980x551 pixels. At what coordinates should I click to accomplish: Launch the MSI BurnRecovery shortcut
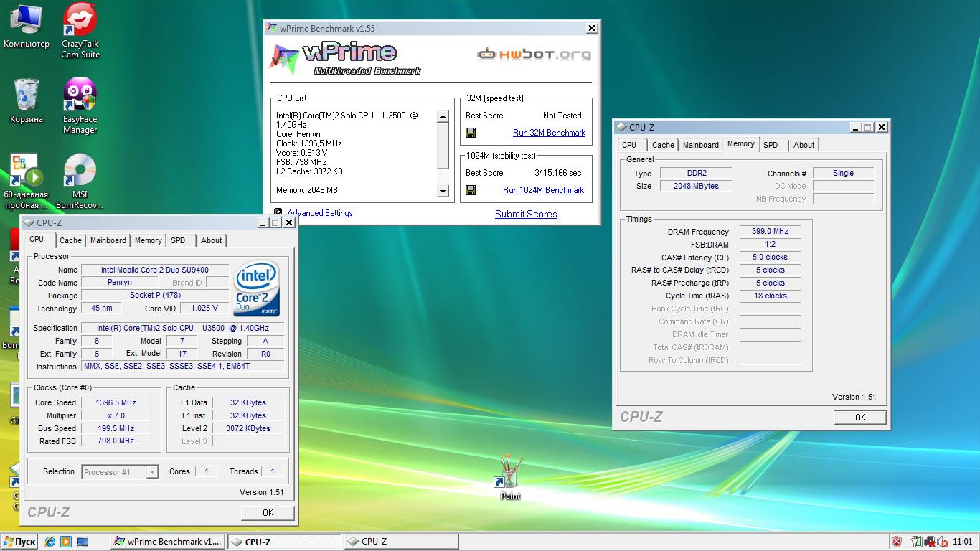click(x=80, y=181)
